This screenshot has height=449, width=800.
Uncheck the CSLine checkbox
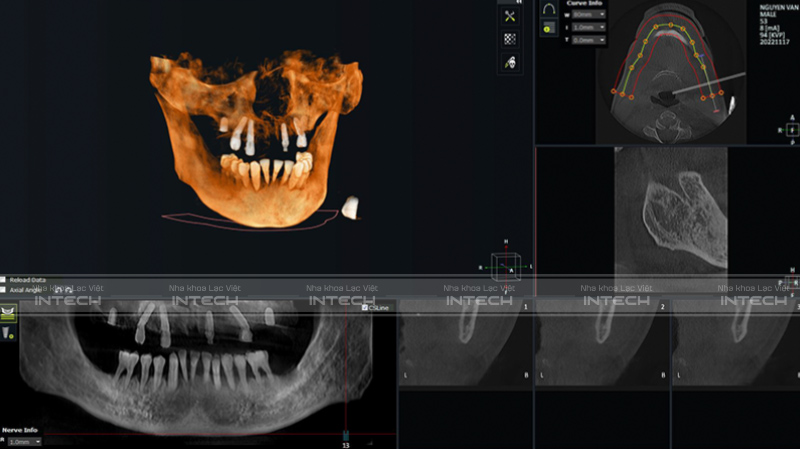[366, 308]
